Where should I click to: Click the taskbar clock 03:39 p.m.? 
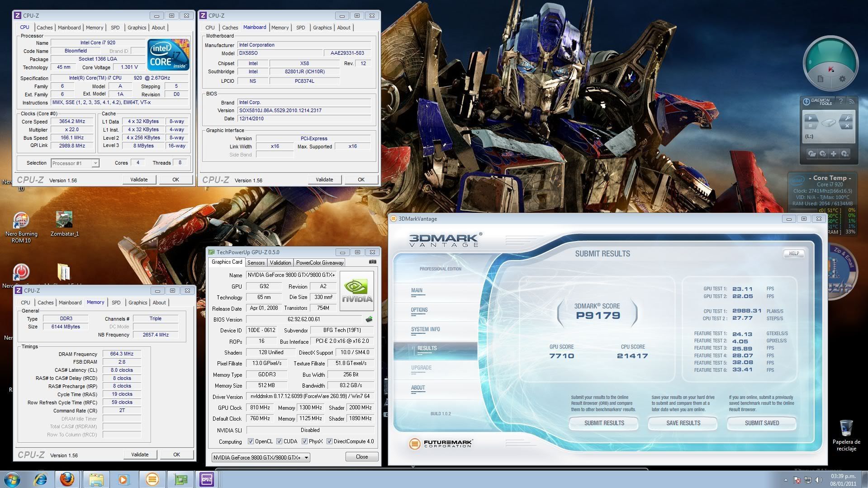point(843,476)
